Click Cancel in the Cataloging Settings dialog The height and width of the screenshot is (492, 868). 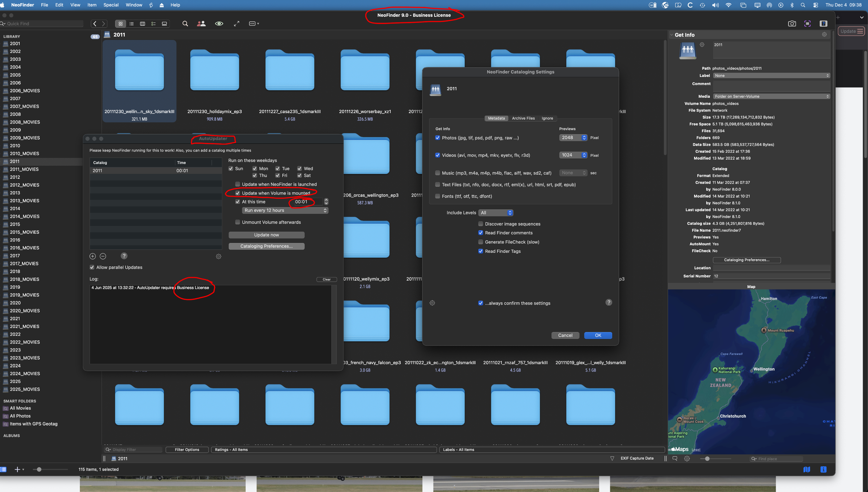(x=565, y=335)
